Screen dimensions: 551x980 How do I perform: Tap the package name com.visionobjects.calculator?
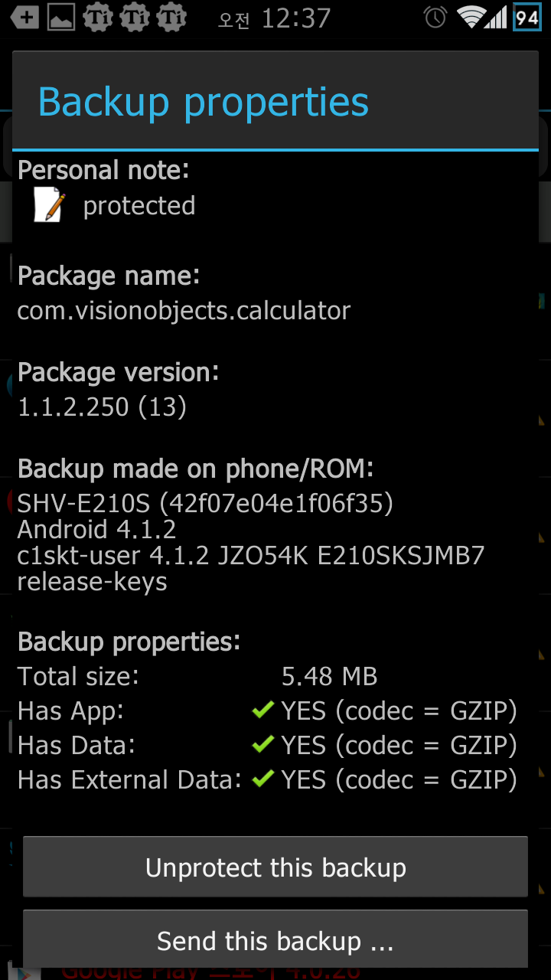coord(184,310)
